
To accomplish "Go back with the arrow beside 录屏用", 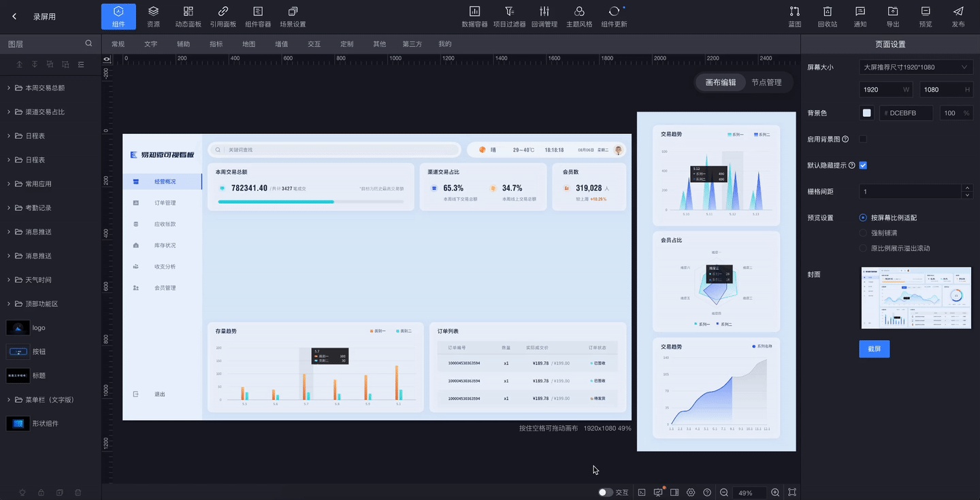I will tap(14, 16).
